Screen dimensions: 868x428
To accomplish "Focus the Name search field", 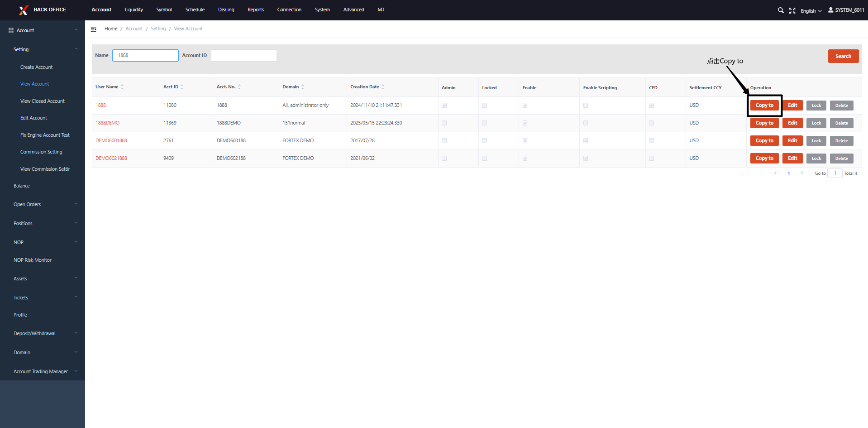I will pos(145,56).
